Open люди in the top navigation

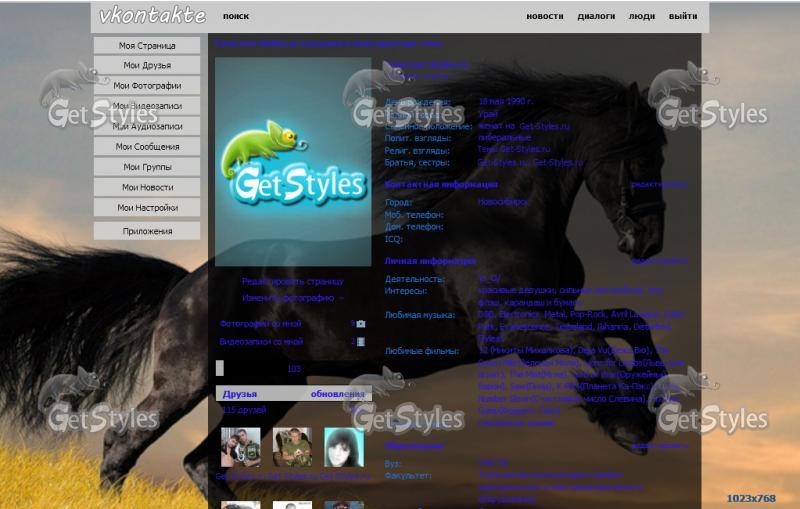click(x=642, y=16)
